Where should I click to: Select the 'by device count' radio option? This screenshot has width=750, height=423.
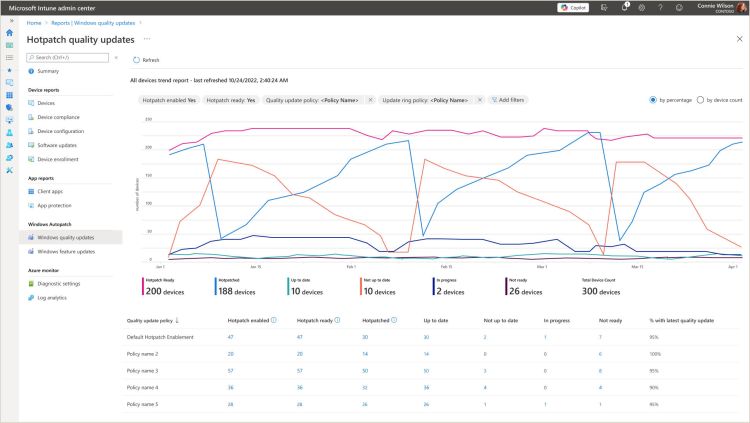pos(699,100)
